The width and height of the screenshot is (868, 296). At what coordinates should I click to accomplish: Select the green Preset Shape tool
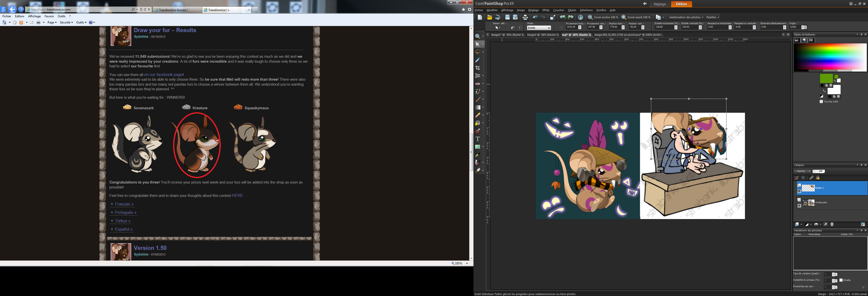pos(477,147)
